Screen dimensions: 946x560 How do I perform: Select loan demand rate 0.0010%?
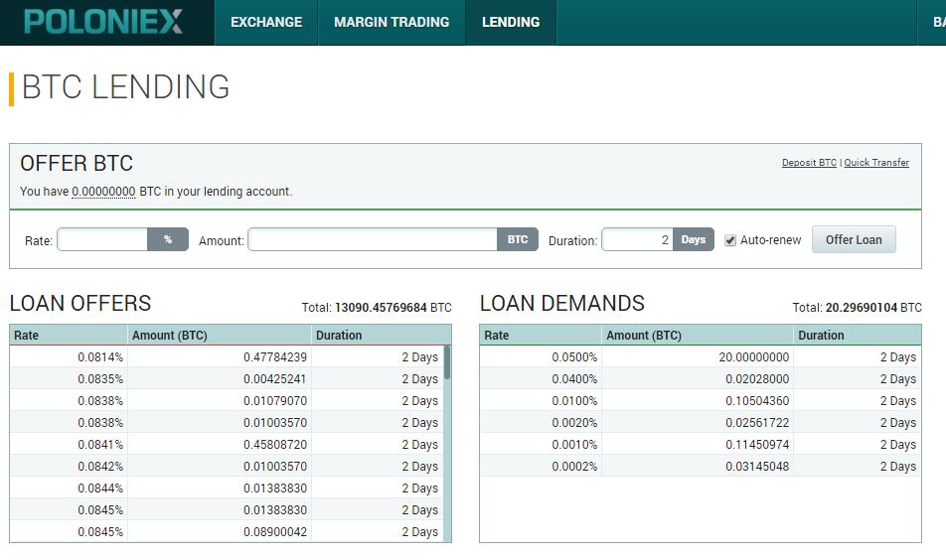[574, 444]
